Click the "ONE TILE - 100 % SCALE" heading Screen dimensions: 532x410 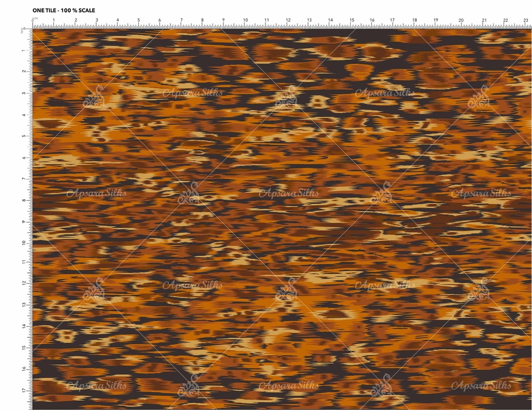click(63, 10)
